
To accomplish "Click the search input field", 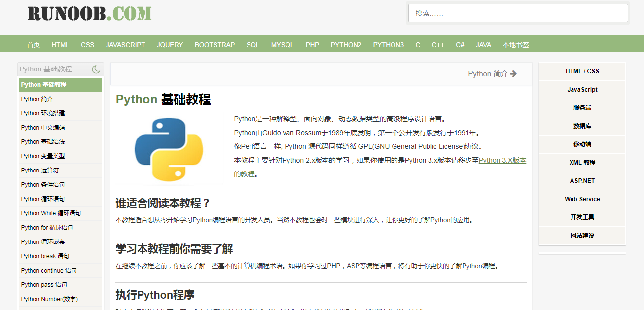I will (518, 13).
